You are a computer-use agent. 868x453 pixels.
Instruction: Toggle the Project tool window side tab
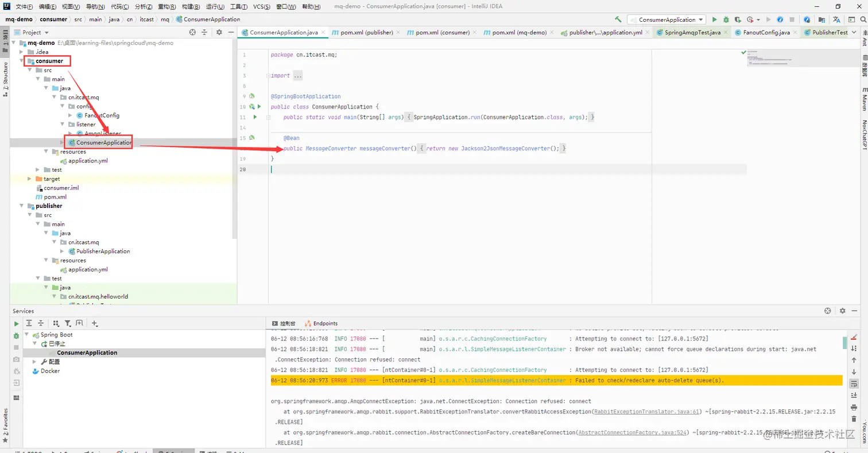pos(5,41)
